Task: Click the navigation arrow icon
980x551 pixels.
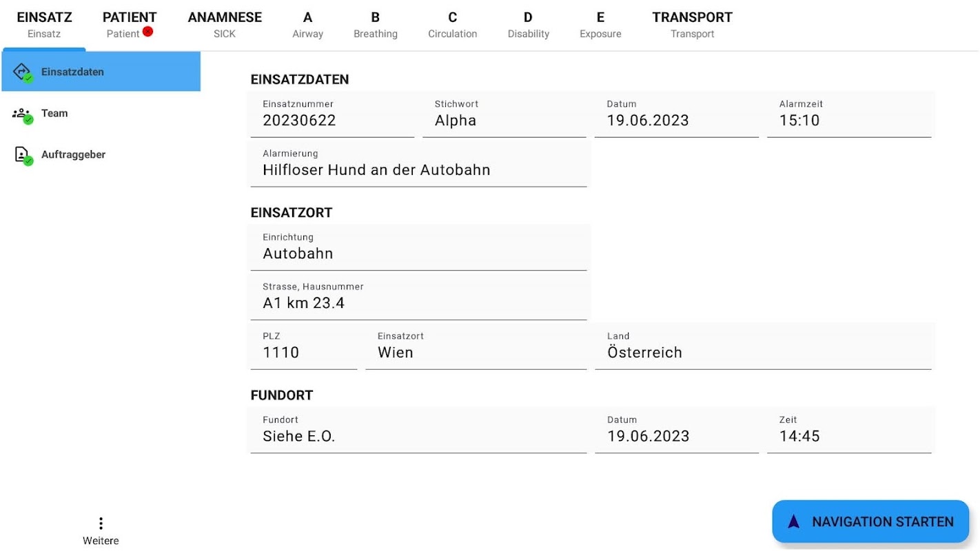Action: tap(794, 522)
